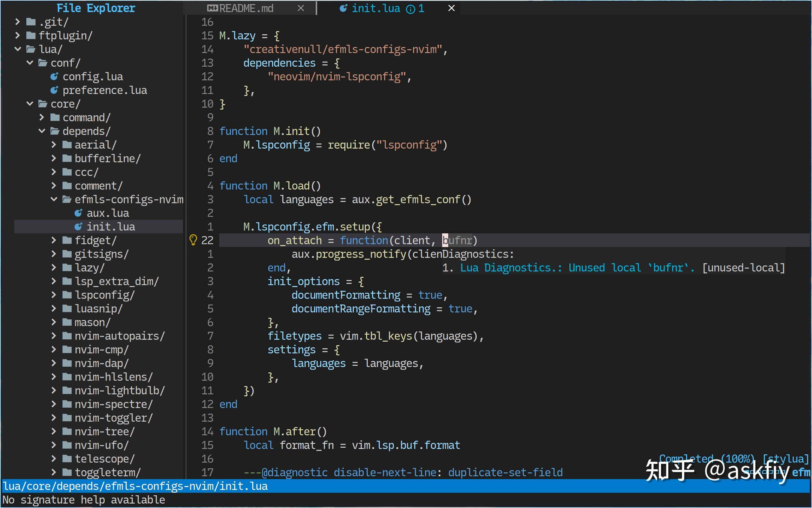Image resolution: width=812 pixels, height=508 pixels.
Task: Click the command folder icon
Action: pos(55,117)
